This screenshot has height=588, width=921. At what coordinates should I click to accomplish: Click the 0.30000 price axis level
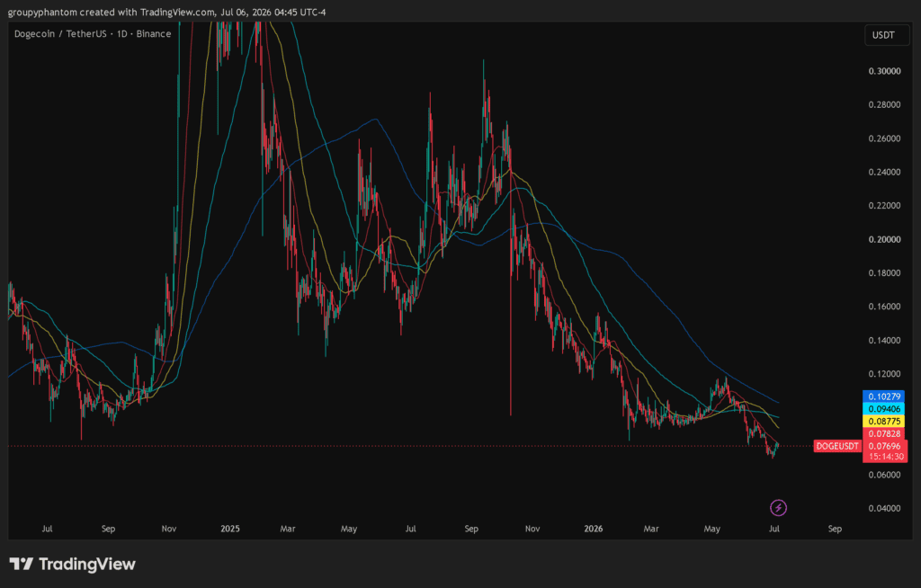[885, 71]
